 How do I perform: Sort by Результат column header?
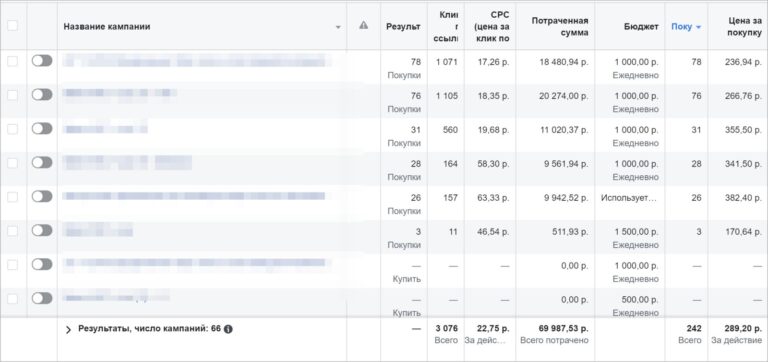[403, 26]
